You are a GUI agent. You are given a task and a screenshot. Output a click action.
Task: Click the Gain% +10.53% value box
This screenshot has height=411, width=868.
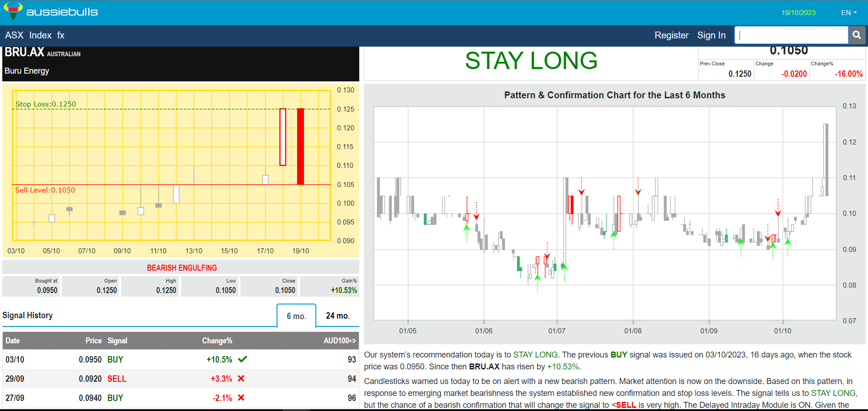[329, 286]
